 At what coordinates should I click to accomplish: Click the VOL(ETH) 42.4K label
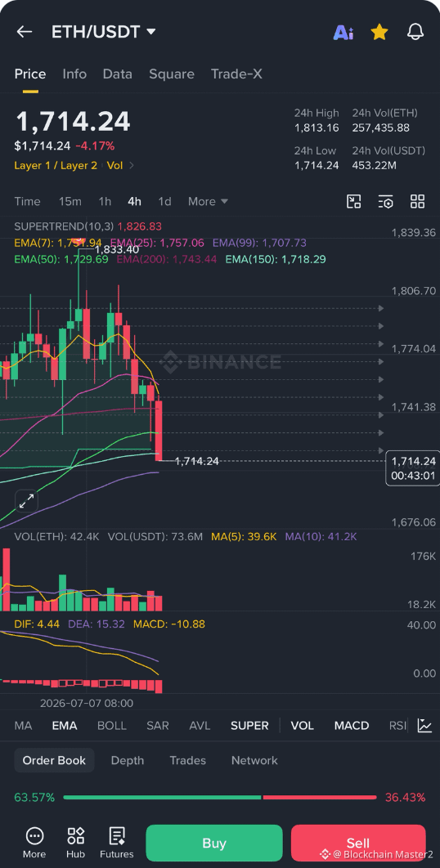(x=57, y=536)
